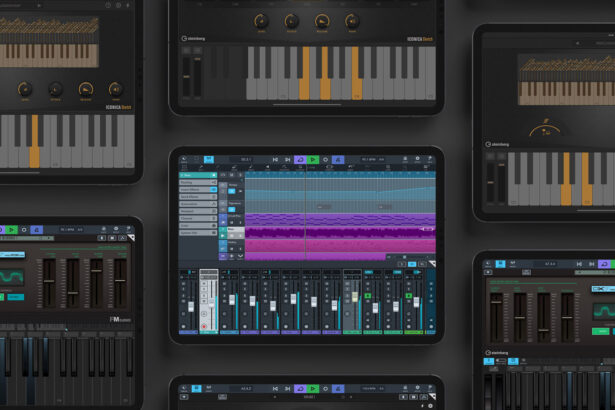This screenshot has height=410, width=615.
Task: Jump to start on the bottom right iPad
Action: coord(579,264)
